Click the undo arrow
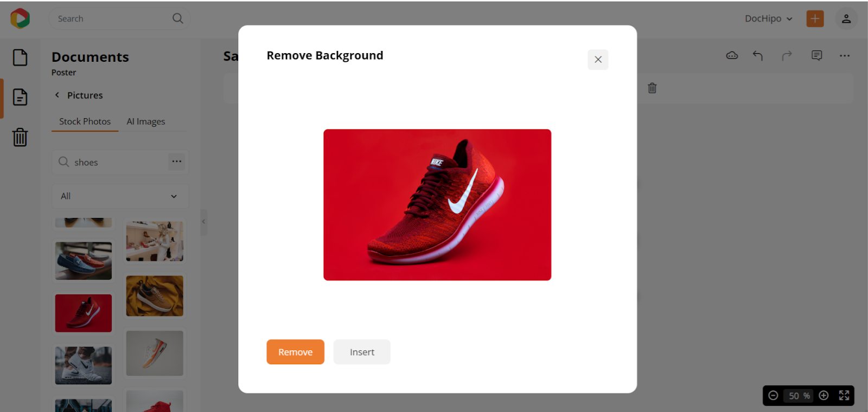 tap(758, 55)
